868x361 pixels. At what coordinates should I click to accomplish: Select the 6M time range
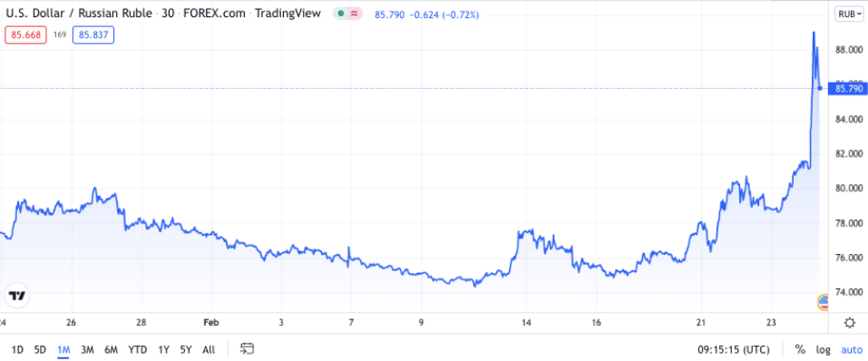coord(112,349)
